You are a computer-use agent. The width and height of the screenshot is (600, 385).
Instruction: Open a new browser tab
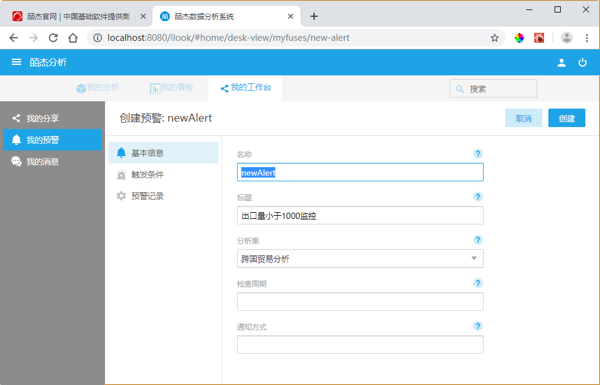pyautogui.click(x=314, y=16)
